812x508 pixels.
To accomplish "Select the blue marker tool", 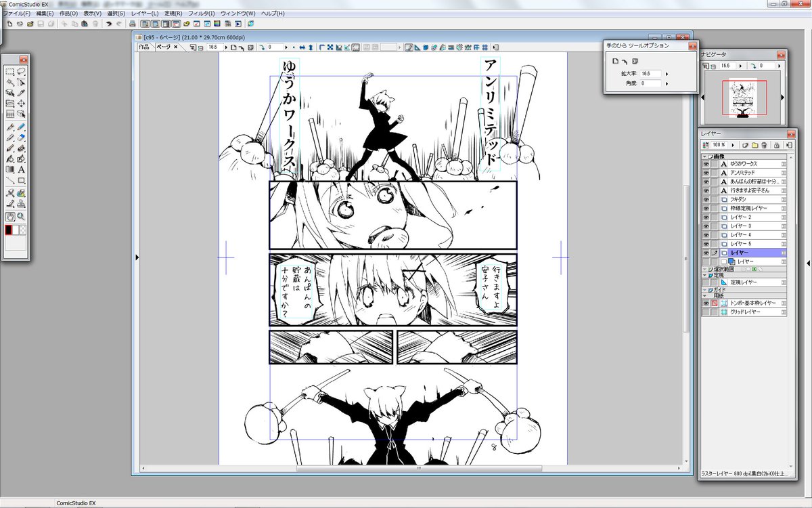I will coord(21,127).
